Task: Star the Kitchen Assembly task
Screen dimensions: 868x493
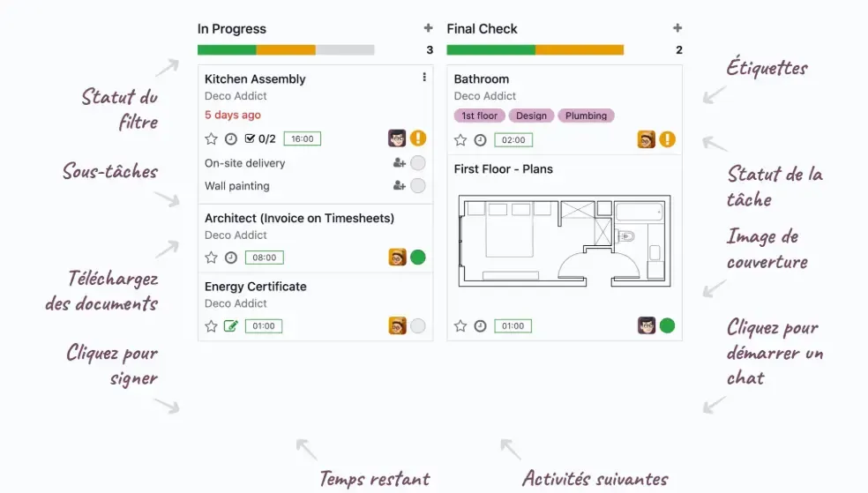Action: (211, 138)
